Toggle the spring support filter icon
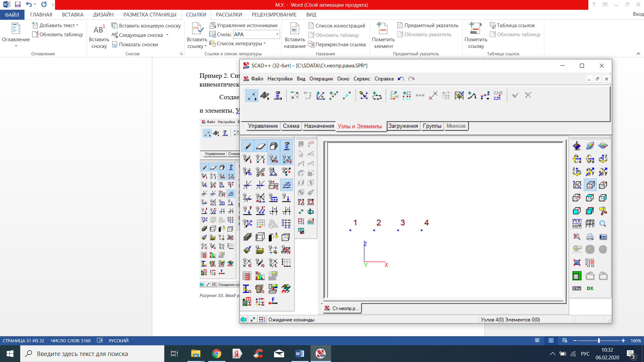Image resolution: width=644 pixels, height=362 pixels. (287, 146)
